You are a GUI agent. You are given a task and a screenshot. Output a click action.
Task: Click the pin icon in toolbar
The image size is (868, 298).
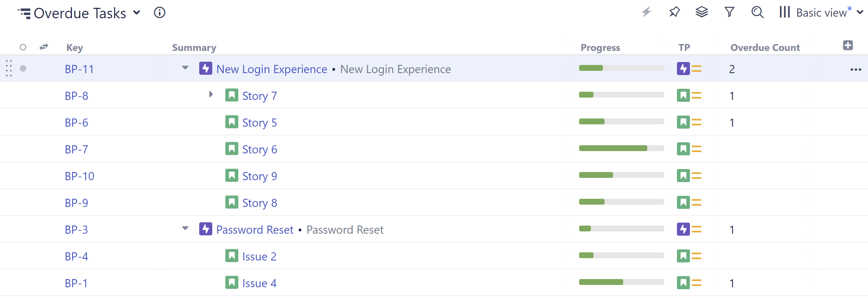(x=674, y=12)
